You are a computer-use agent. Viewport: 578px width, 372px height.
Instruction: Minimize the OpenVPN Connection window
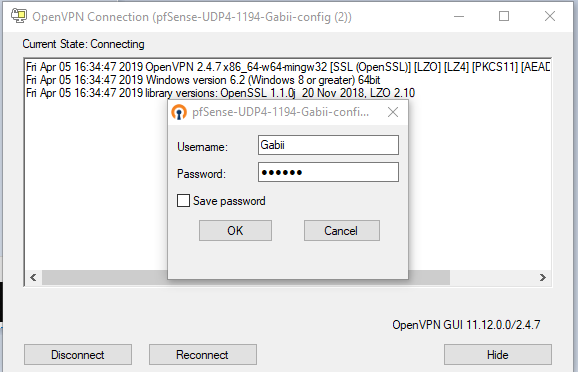click(x=459, y=16)
